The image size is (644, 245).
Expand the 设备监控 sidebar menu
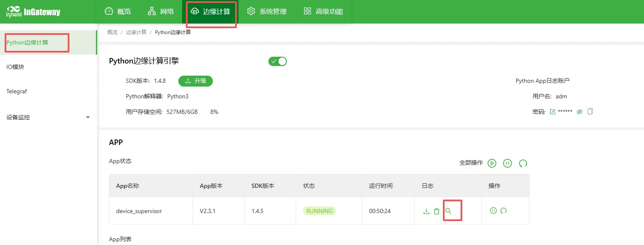(x=48, y=117)
